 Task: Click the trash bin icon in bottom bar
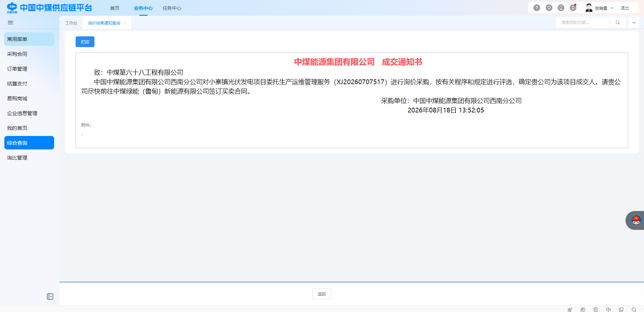tap(596, 310)
